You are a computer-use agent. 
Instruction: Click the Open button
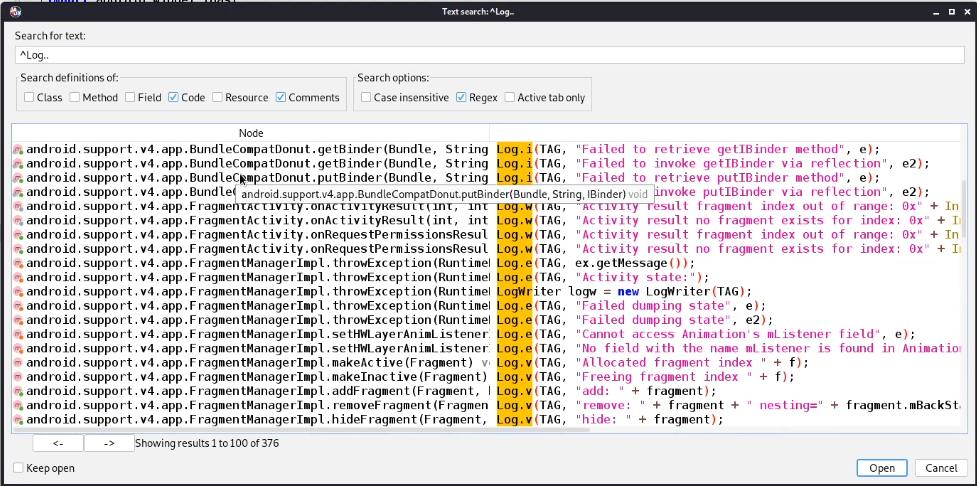(x=882, y=468)
